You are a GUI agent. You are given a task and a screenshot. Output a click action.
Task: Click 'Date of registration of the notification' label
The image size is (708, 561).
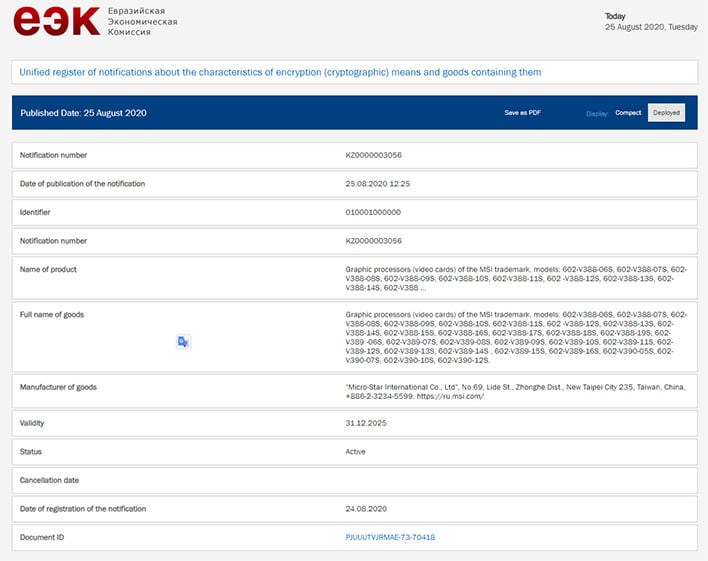83,509
